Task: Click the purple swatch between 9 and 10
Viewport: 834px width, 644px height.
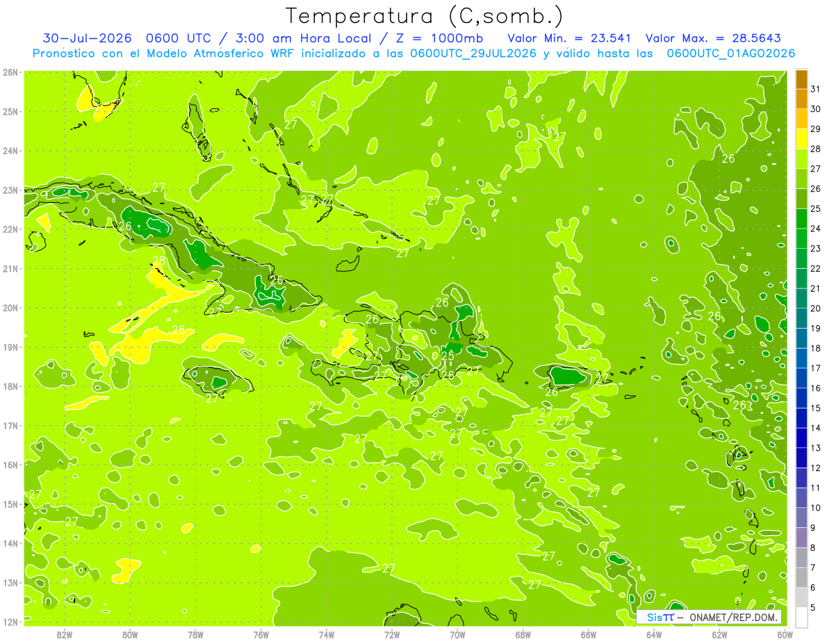Action: pyautogui.click(x=801, y=518)
